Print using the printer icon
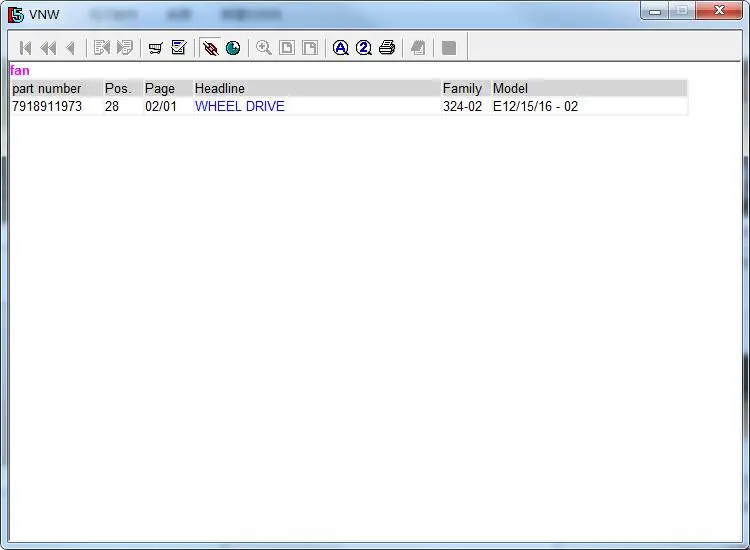The image size is (750, 550). [x=387, y=48]
